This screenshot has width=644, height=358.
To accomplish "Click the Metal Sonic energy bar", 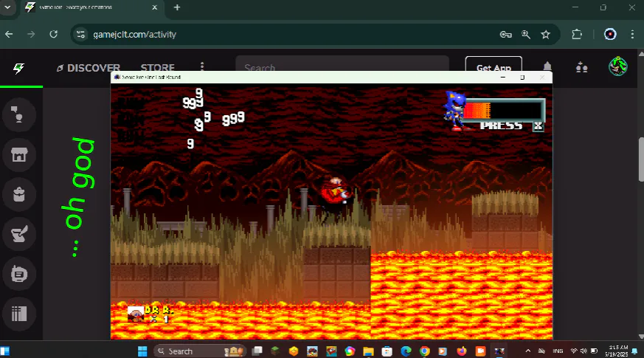I will [x=504, y=110].
